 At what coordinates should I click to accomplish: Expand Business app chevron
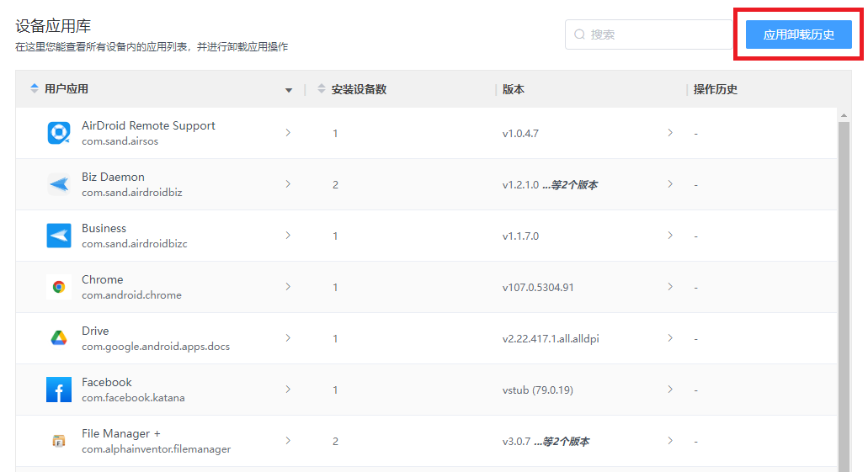tap(288, 236)
